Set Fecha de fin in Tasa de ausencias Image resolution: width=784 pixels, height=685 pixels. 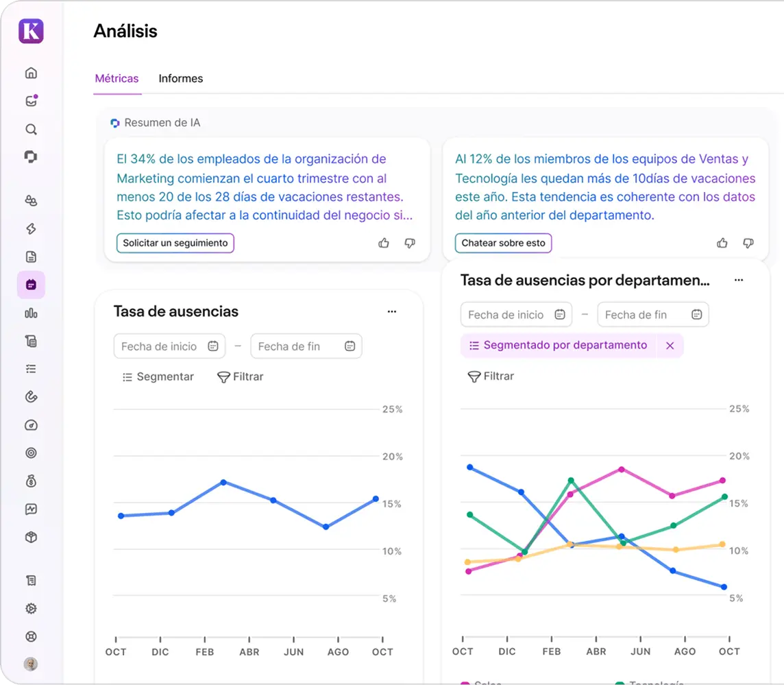[306, 346]
